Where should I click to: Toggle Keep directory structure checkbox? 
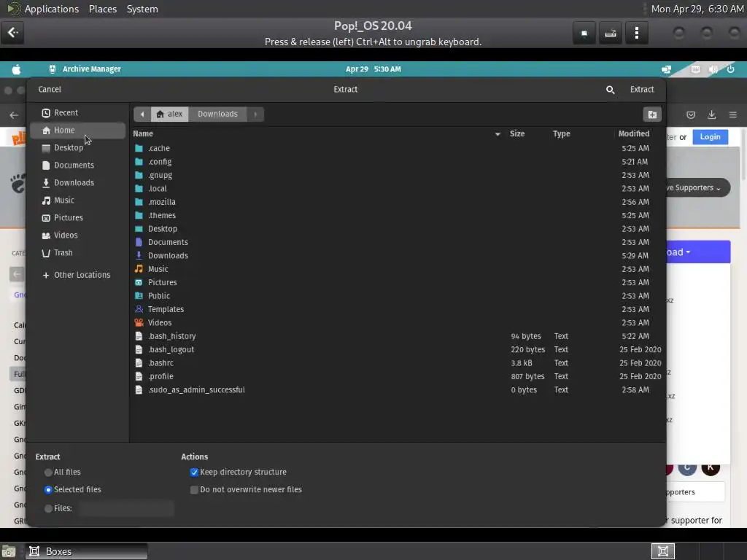[x=194, y=472]
